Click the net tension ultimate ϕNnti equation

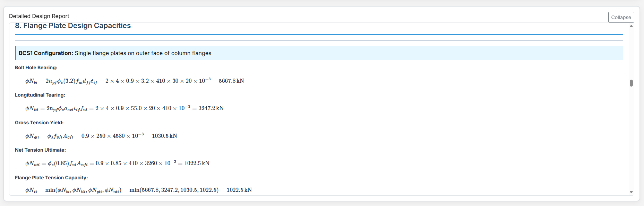117,163
